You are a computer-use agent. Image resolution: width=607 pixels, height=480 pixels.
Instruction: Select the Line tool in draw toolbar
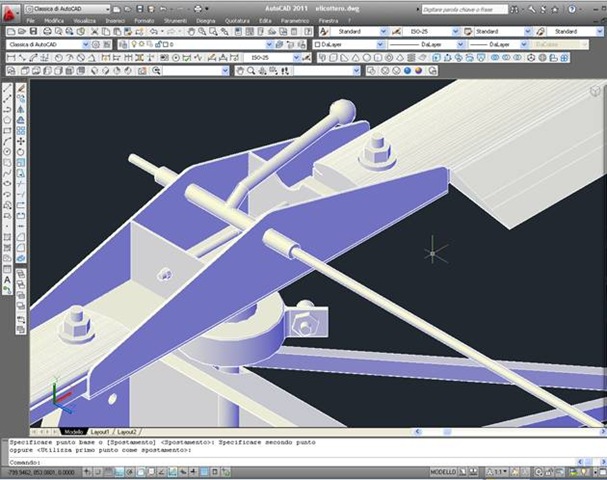7,89
